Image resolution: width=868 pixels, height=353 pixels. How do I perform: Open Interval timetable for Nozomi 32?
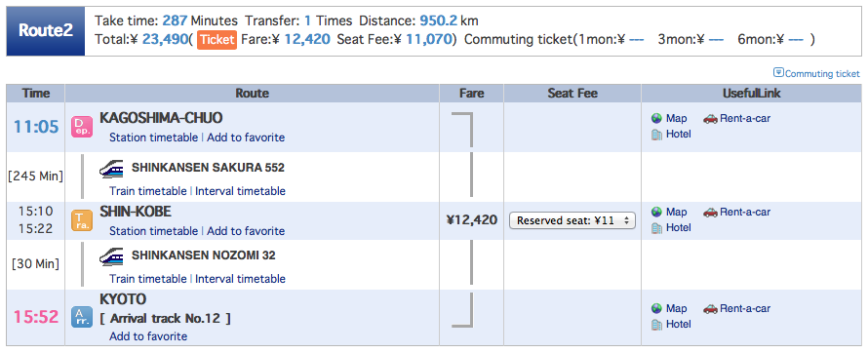(240, 278)
